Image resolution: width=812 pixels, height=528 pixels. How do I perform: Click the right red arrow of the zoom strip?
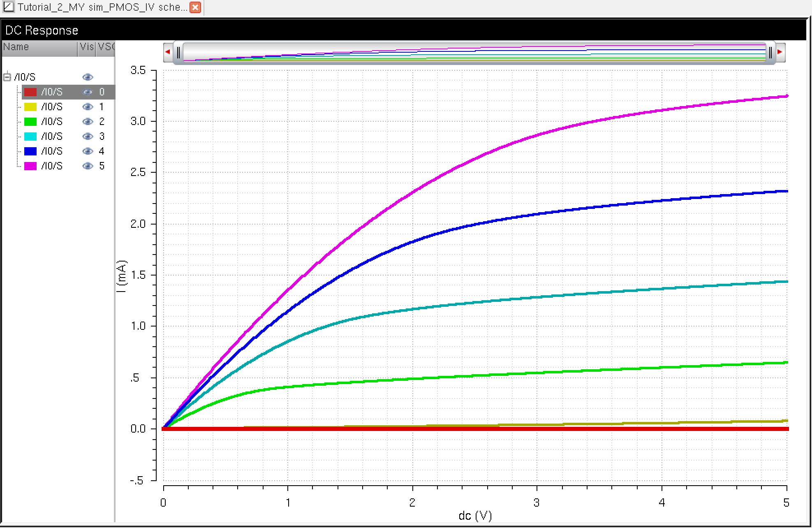(780, 52)
